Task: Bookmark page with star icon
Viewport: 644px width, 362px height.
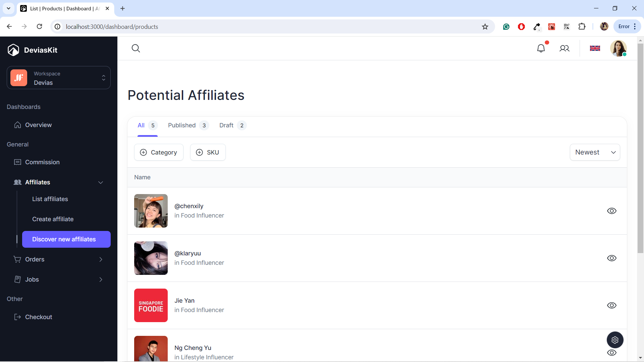Action: click(x=485, y=26)
